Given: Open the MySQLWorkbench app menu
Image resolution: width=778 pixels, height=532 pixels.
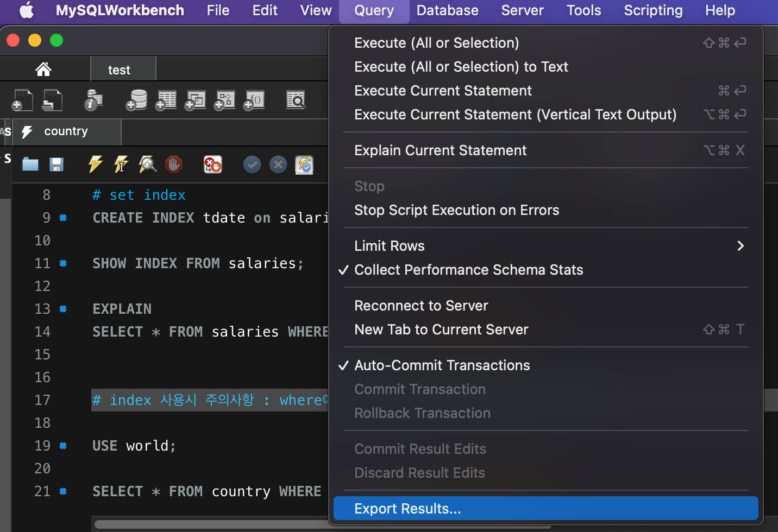Looking at the screenshot, I should click(x=120, y=10).
